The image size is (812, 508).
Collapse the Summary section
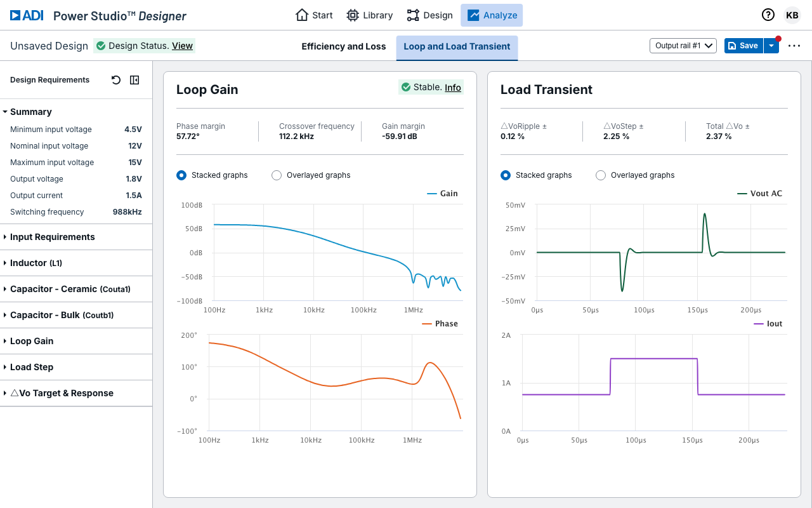(x=76, y=112)
